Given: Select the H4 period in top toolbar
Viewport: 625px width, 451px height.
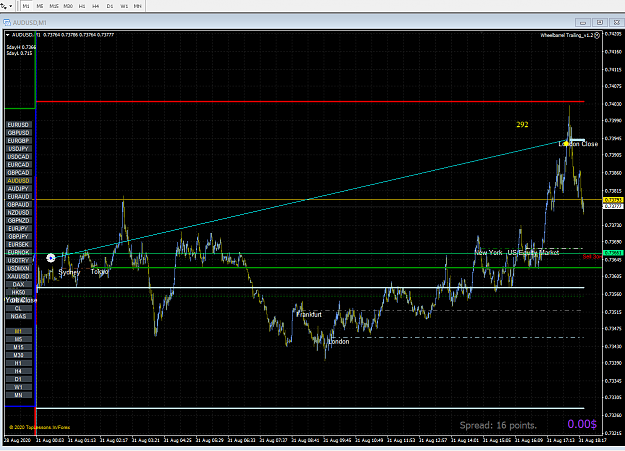Looking at the screenshot, I should click(x=96, y=6).
